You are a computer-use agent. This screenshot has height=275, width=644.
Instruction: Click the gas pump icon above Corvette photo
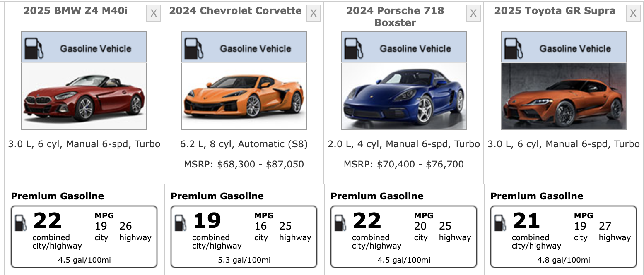coord(194,48)
